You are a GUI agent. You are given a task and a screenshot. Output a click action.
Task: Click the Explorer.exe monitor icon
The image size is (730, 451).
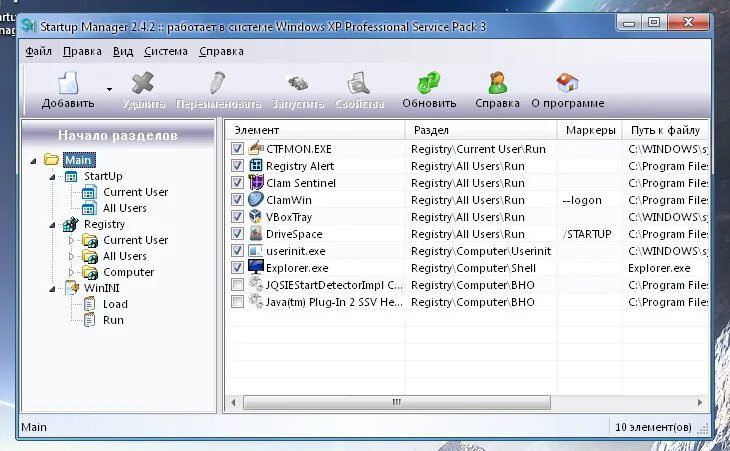pyautogui.click(x=256, y=268)
